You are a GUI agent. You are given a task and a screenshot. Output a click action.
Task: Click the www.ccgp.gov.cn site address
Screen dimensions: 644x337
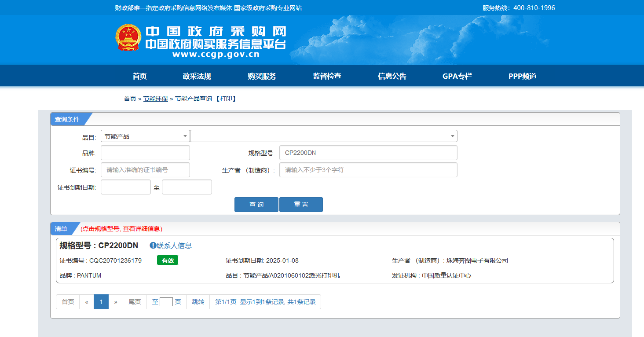(x=216, y=55)
